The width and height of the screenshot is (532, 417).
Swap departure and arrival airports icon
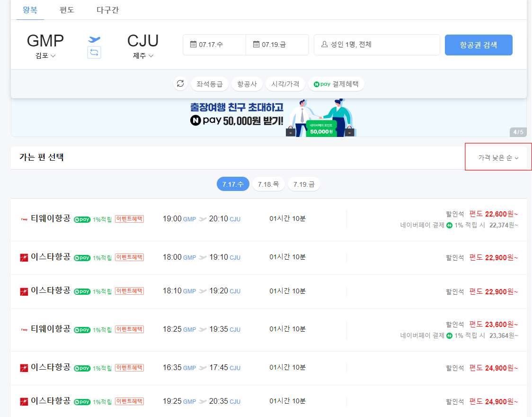[x=94, y=53]
